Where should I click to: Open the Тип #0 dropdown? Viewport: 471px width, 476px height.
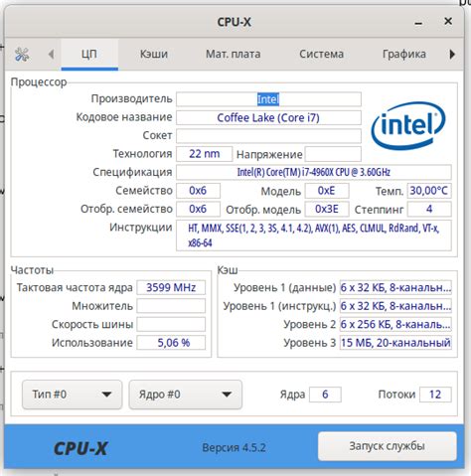[72, 395]
